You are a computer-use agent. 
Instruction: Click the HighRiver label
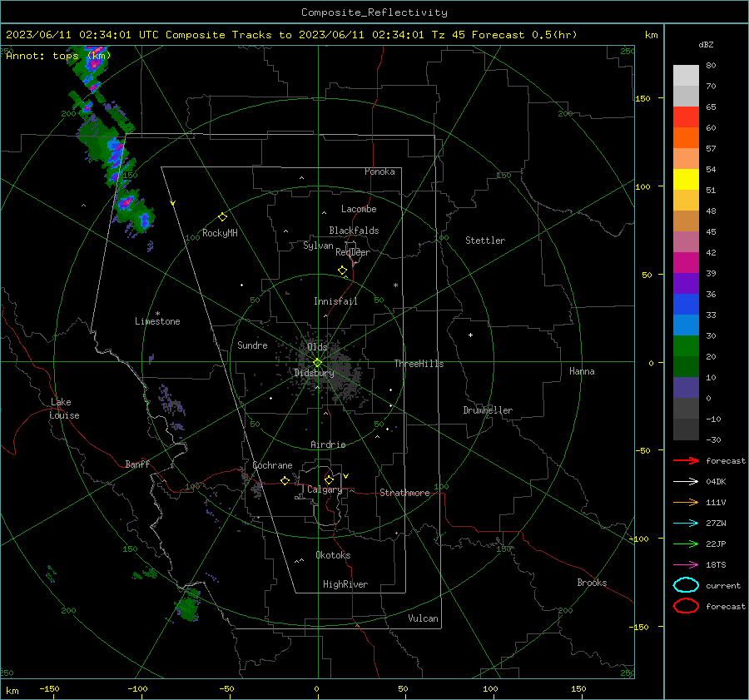(x=345, y=584)
